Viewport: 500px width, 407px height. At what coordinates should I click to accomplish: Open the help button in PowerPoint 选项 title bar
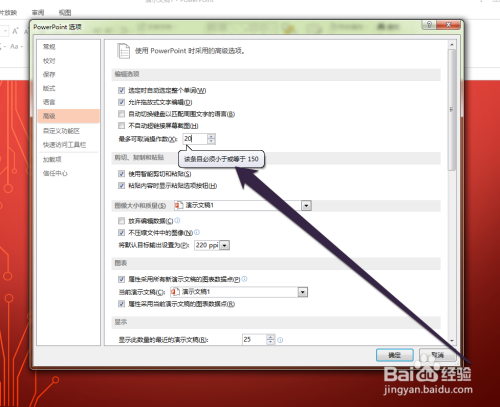coord(429,25)
